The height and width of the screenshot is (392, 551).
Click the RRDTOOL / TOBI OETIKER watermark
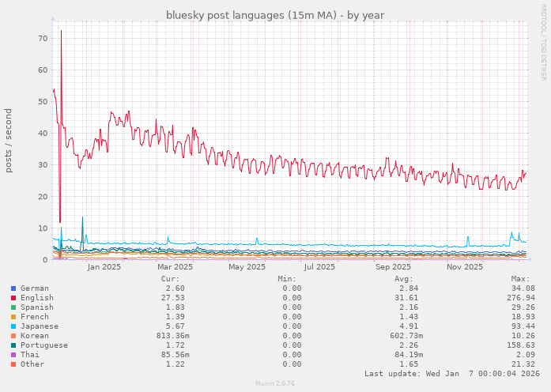click(543, 41)
